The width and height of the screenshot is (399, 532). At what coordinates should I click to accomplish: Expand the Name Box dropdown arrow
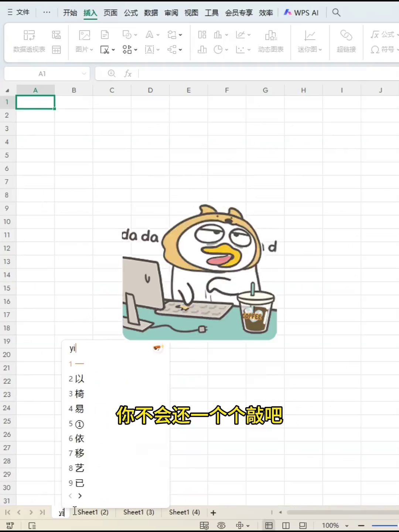(84, 74)
